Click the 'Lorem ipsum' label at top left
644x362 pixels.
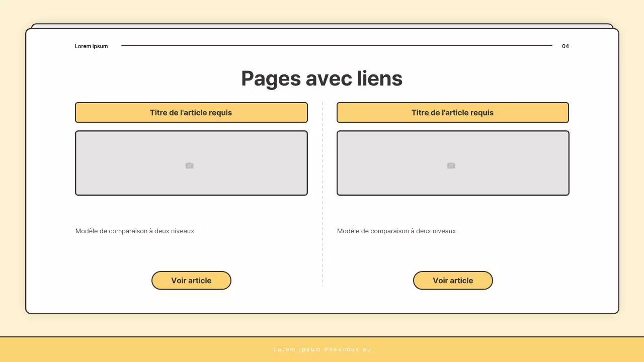point(92,46)
